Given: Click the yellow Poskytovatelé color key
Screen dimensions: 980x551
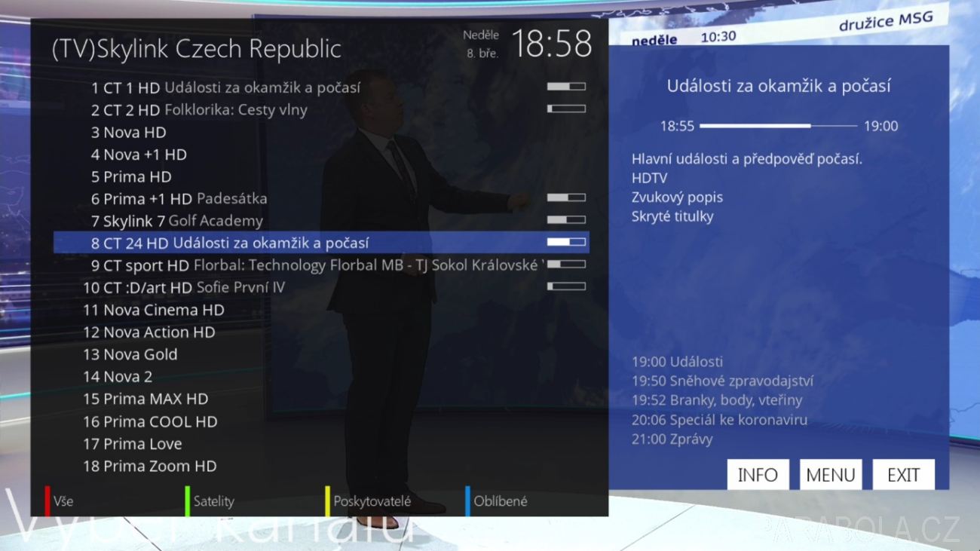Looking at the screenshot, I should coord(327,501).
